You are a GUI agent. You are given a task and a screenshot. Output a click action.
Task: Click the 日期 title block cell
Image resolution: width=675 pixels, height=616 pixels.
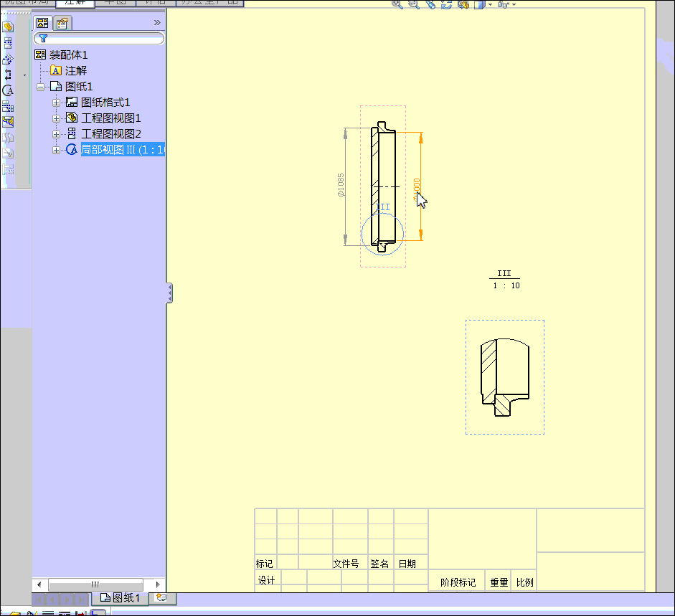point(407,564)
